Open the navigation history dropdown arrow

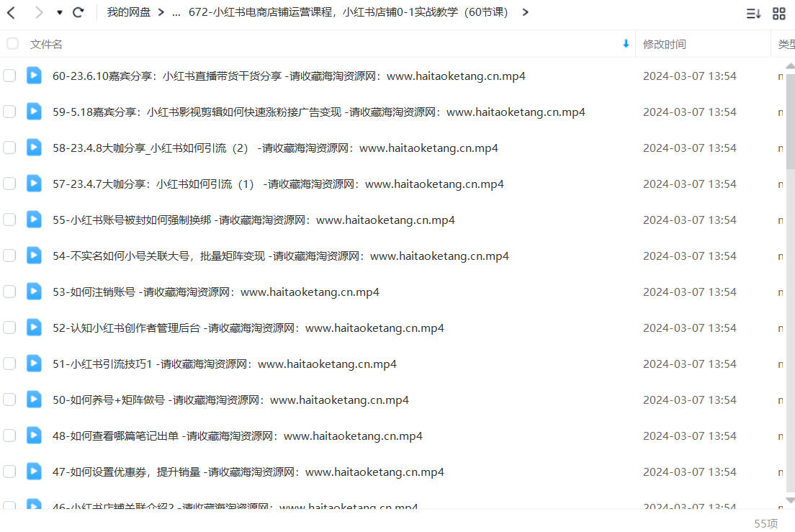pos(59,12)
